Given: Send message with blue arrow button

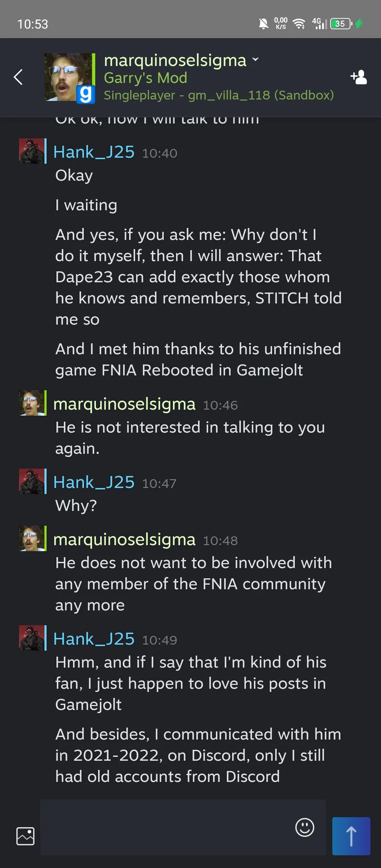Looking at the screenshot, I should [351, 836].
